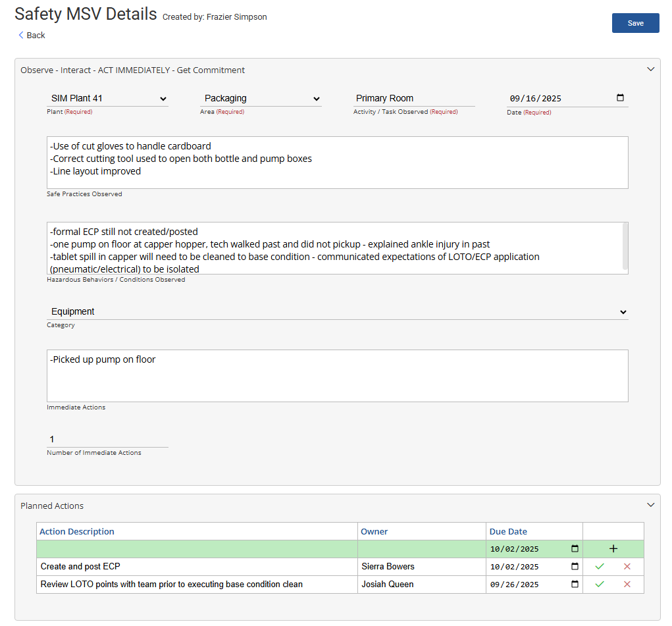The image size is (672, 626).
Task: Click the Save button
Action: (635, 23)
